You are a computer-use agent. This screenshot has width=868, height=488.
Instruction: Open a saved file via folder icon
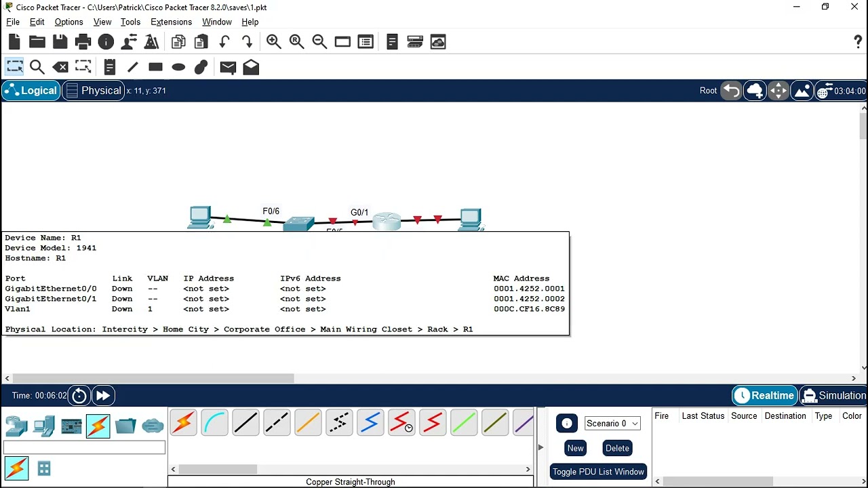(37, 42)
